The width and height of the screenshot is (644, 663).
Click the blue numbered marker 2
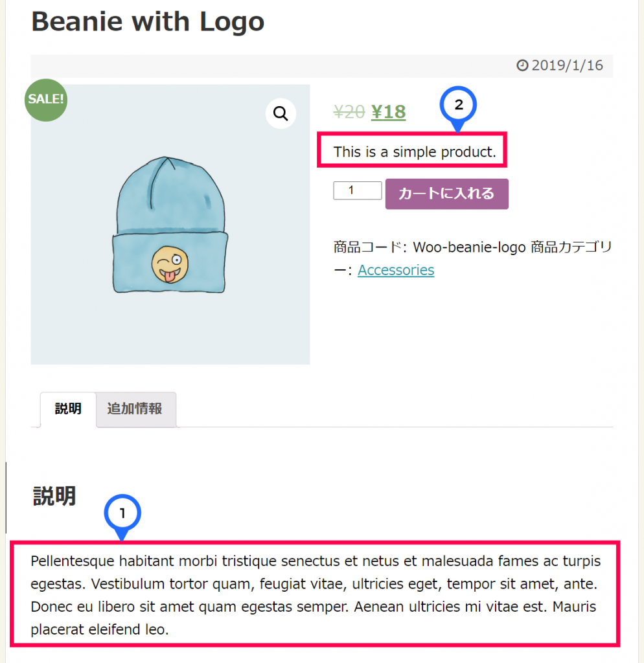tap(458, 107)
